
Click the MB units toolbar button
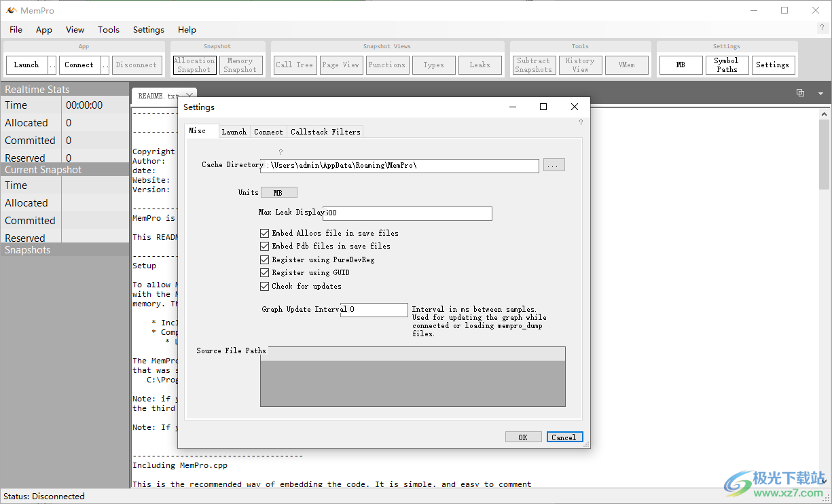coord(681,65)
